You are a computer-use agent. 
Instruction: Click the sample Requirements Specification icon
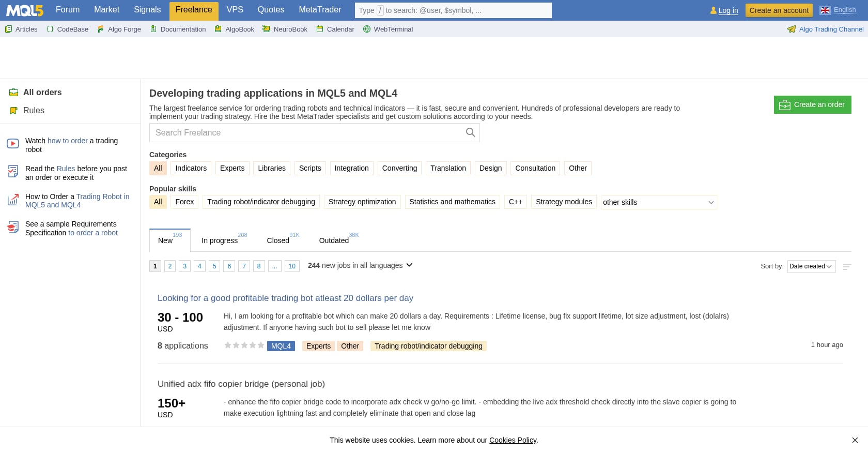point(13,227)
